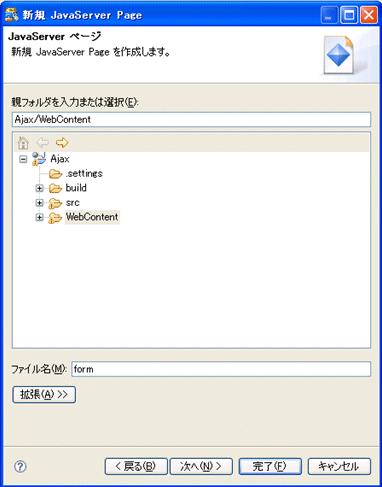Click the < 戻る(B) back button
The width and height of the screenshot is (382, 487).
click(136, 466)
